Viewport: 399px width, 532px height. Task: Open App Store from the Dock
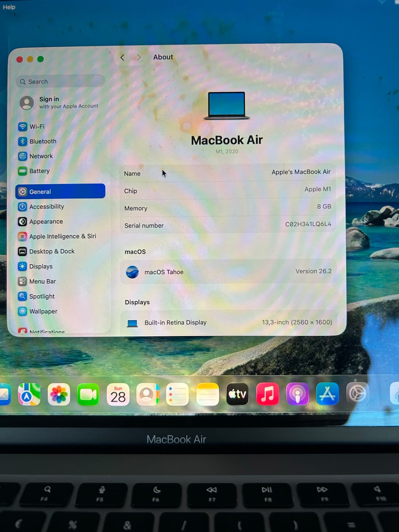coord(327,394)
